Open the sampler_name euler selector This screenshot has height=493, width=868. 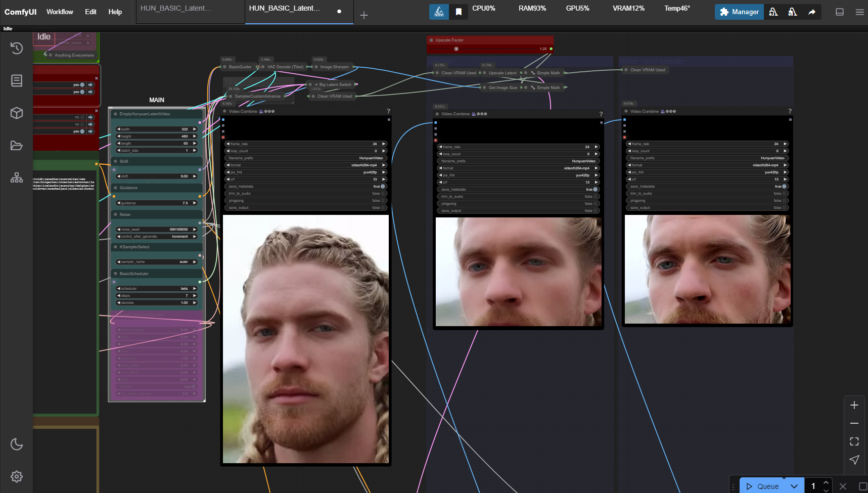point(157,262)
